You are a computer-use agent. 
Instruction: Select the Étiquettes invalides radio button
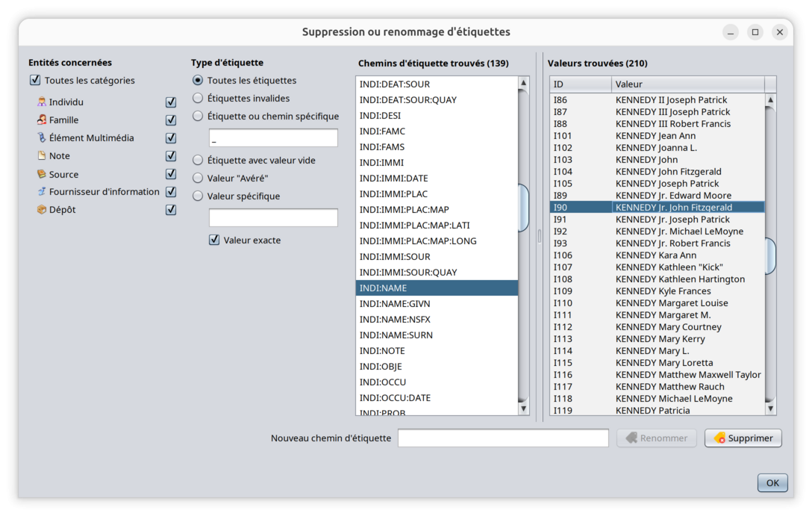pos(198,99)
